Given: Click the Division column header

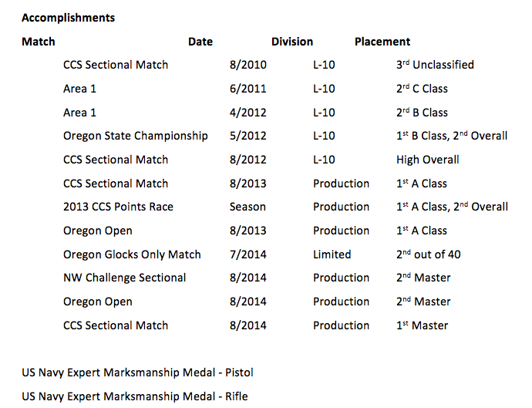Looking at the screenshot, I should 292,42.
